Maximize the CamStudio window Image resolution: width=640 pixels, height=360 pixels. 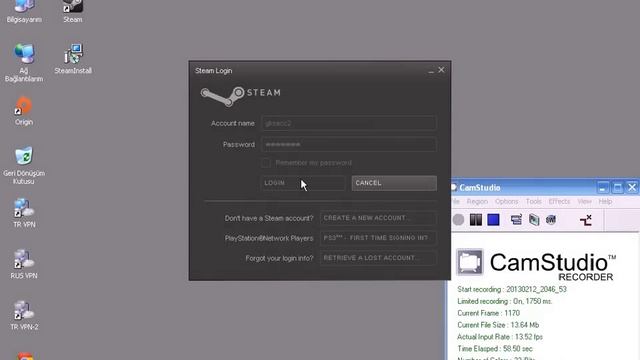click(x=618, y=188)
